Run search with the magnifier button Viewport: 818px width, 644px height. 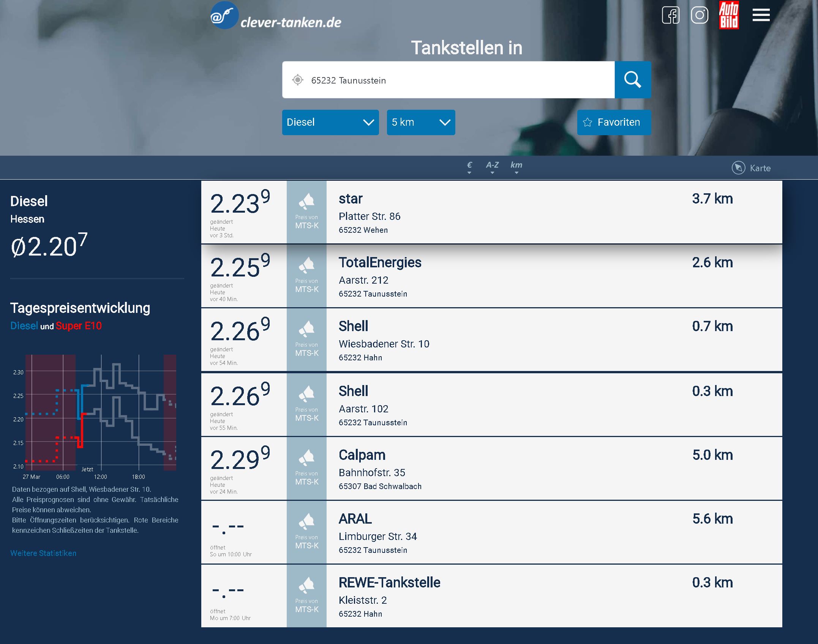click(x=633, y=80)
